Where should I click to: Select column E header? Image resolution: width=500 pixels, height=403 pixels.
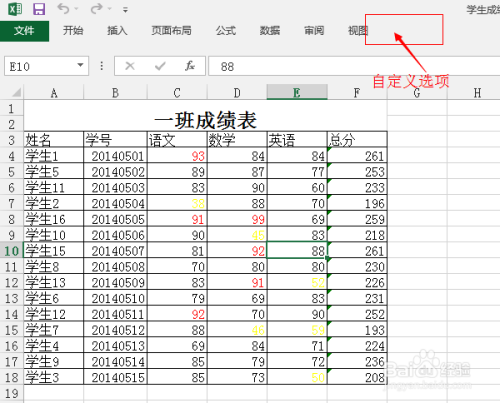coord(297,93)
